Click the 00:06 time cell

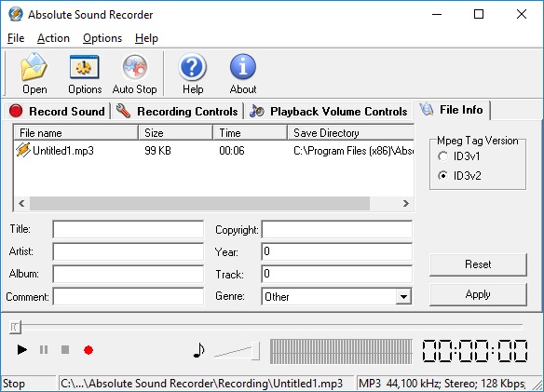click(x=232, y=151)
